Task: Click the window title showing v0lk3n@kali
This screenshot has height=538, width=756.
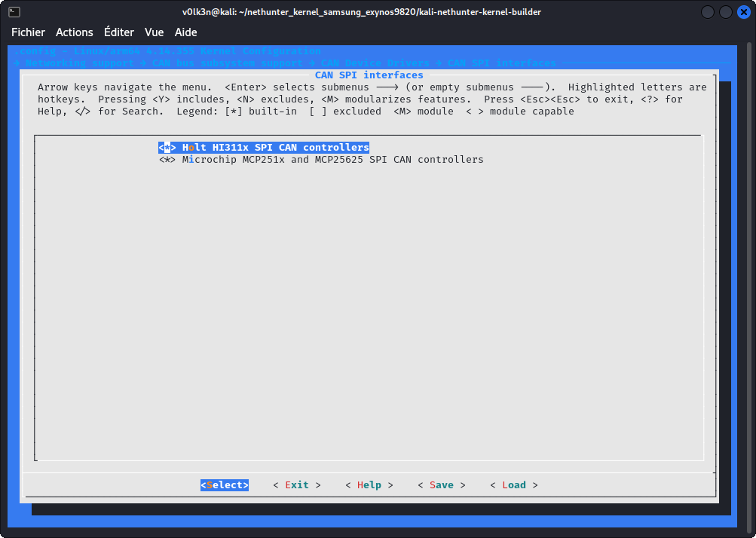Action: point(361,12)
